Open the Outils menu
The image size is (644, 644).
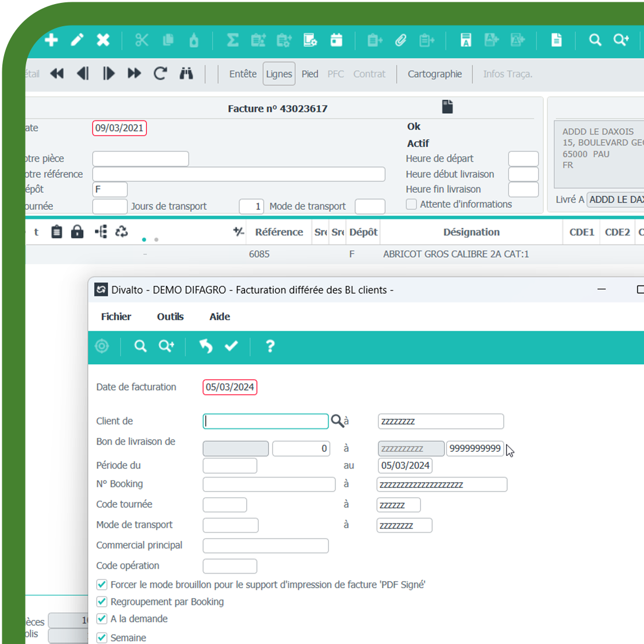[x=170, y=317]
